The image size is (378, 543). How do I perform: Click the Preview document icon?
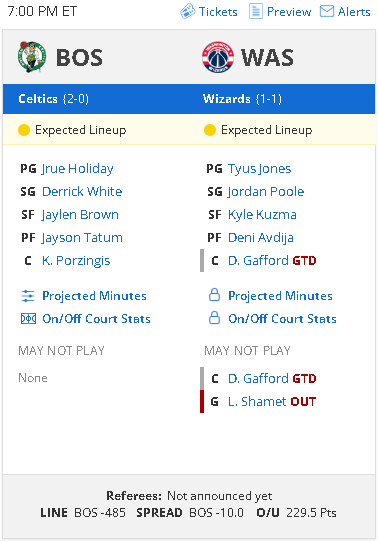click(256, 11)
